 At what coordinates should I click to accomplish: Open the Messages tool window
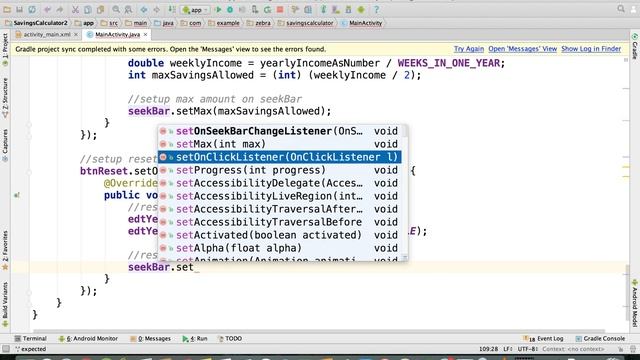pyautogui.click(x=151, y=338)
